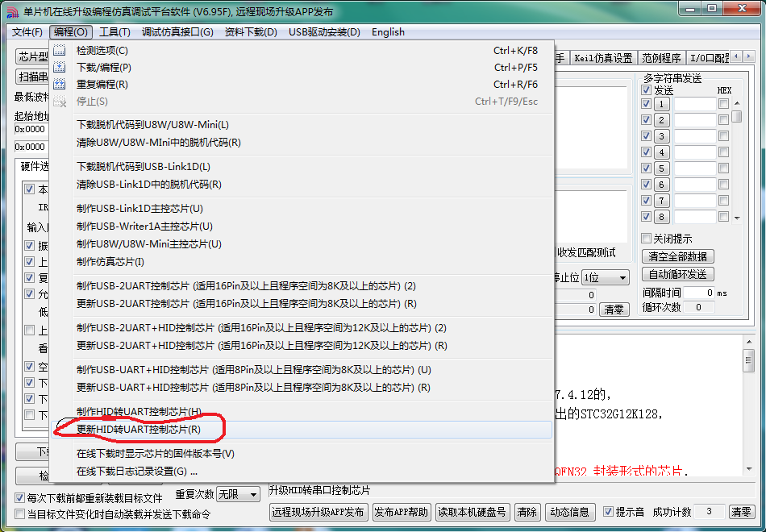Click the application logo in title bar

(x=12, y=12)
